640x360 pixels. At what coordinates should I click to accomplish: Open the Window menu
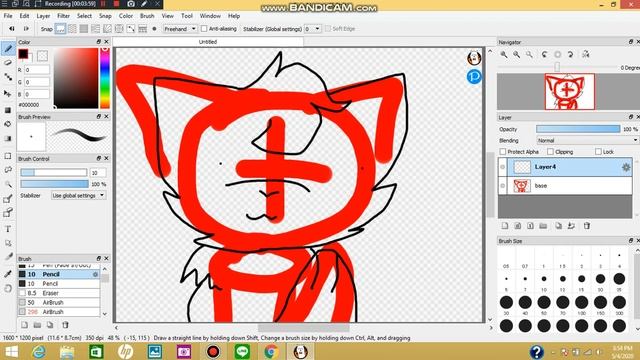click(x=210, y=16)
